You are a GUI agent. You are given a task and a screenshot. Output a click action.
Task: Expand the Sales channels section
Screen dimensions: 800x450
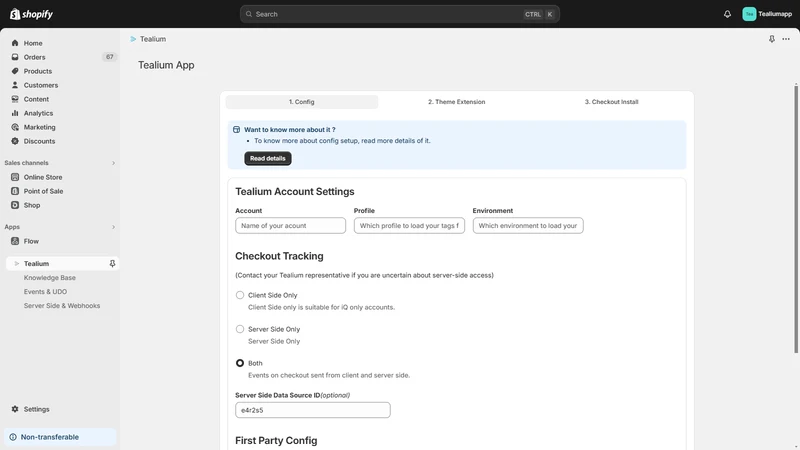113,163
